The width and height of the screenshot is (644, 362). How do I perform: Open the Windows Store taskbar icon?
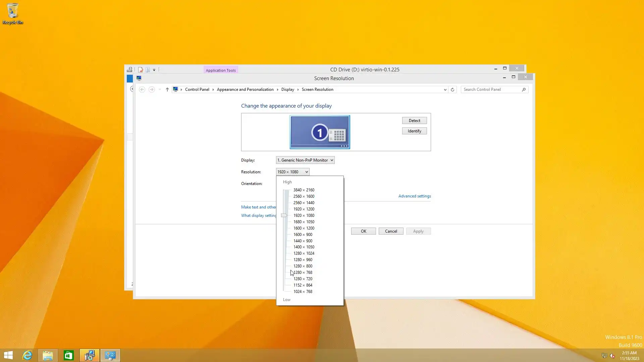pyautogui.click(x=69, y=355)
